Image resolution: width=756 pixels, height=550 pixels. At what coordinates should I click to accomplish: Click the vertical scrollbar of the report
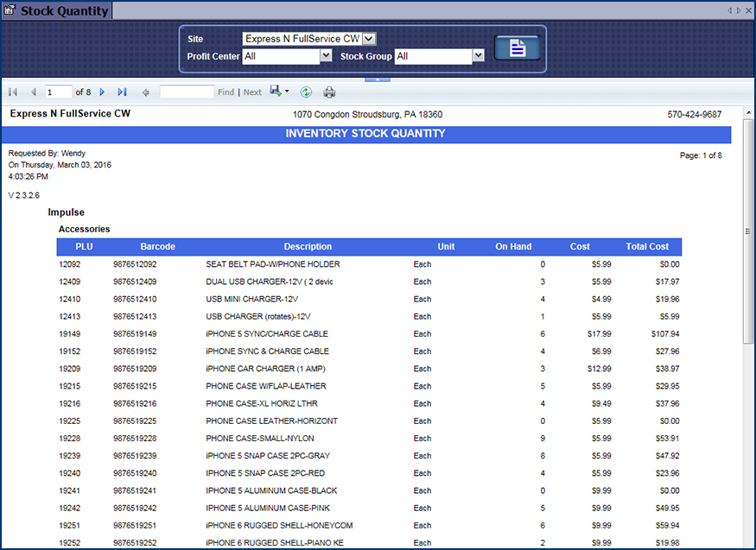tap(748, 231)
